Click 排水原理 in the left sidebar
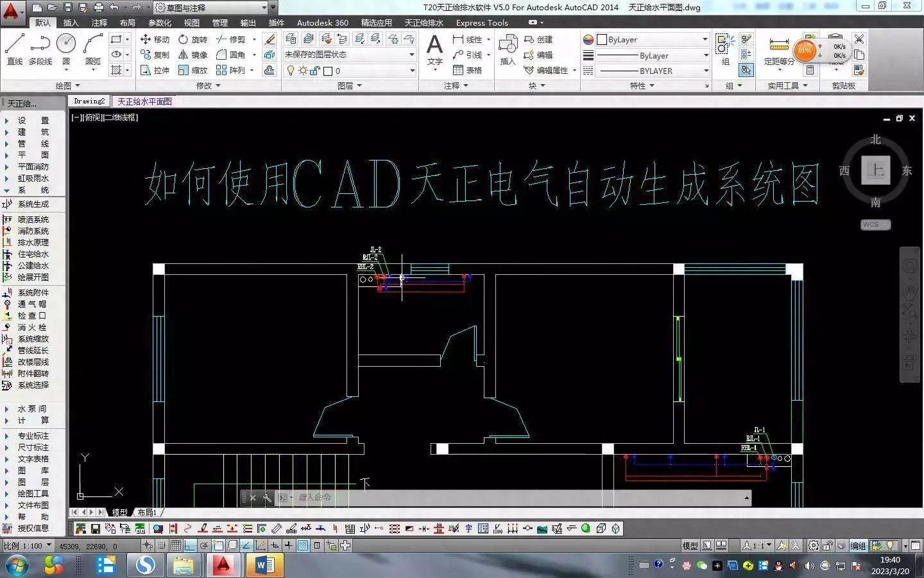 pos(32,243)
